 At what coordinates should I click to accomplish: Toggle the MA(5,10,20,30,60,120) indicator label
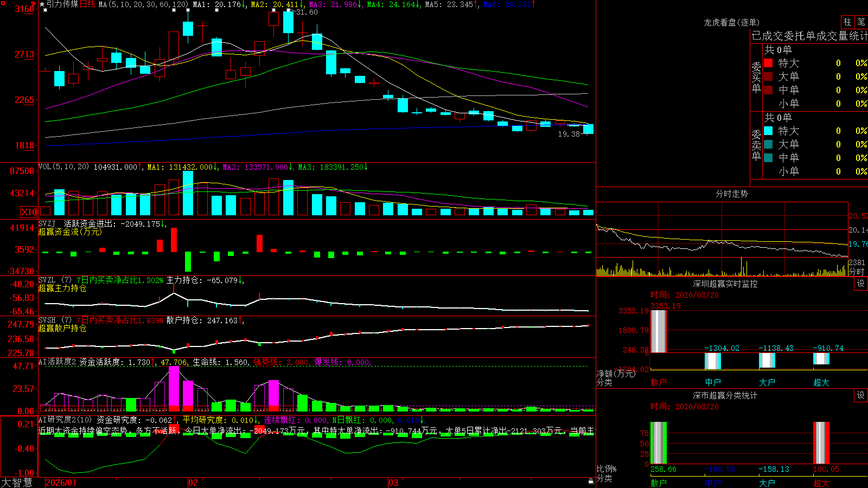tap(144, 4)
